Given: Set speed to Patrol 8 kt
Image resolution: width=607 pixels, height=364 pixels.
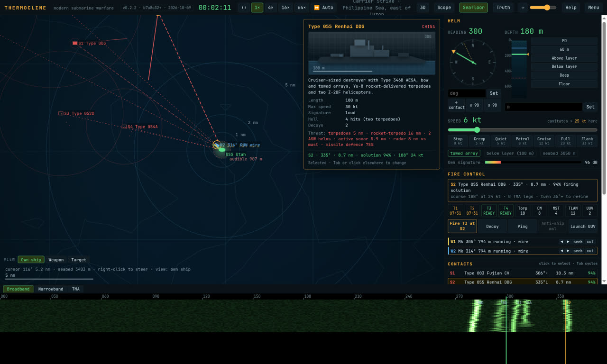Looking at the screenshot, I should point(523,141).
